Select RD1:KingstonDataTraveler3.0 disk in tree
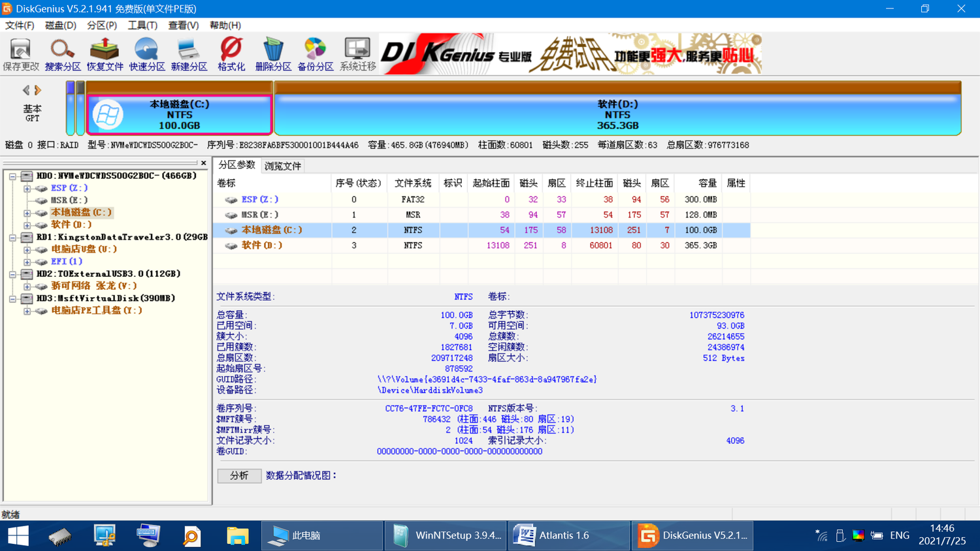 point(122,237)
